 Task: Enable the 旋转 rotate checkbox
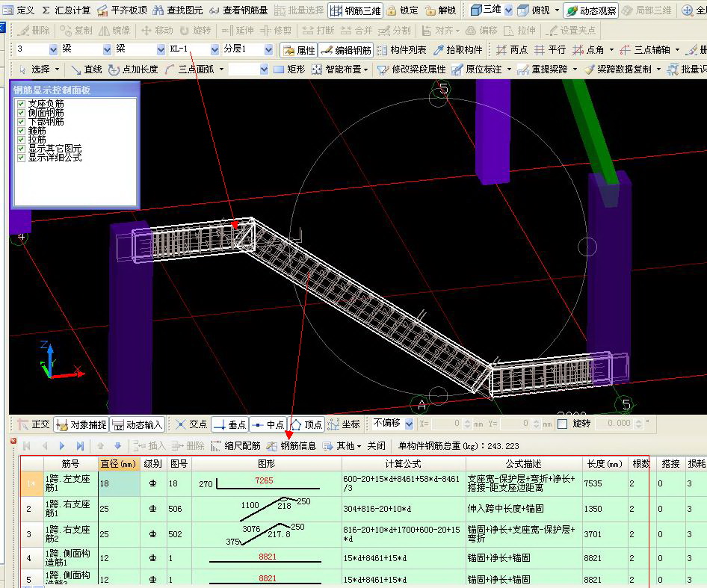click(562, 424)
